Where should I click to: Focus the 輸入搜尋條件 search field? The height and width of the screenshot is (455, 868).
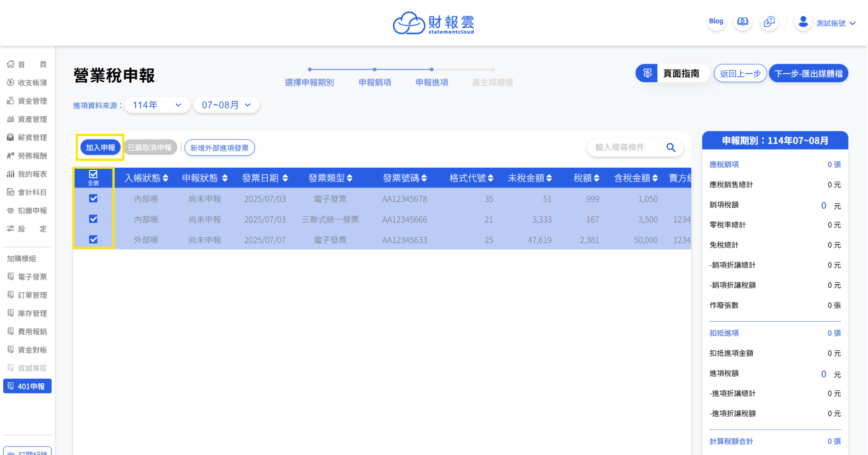(626, 147)
